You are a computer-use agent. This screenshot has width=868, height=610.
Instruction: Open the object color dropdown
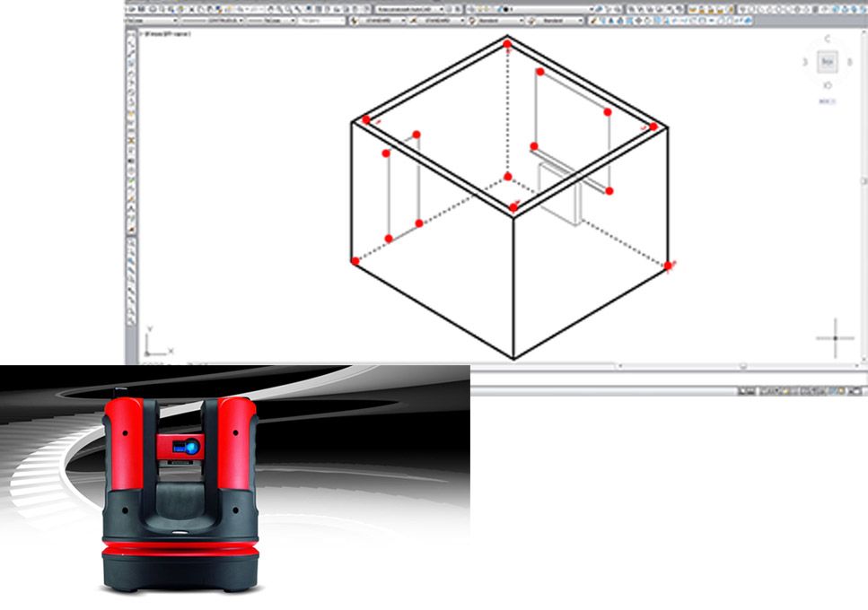click(x=153, y=21)
